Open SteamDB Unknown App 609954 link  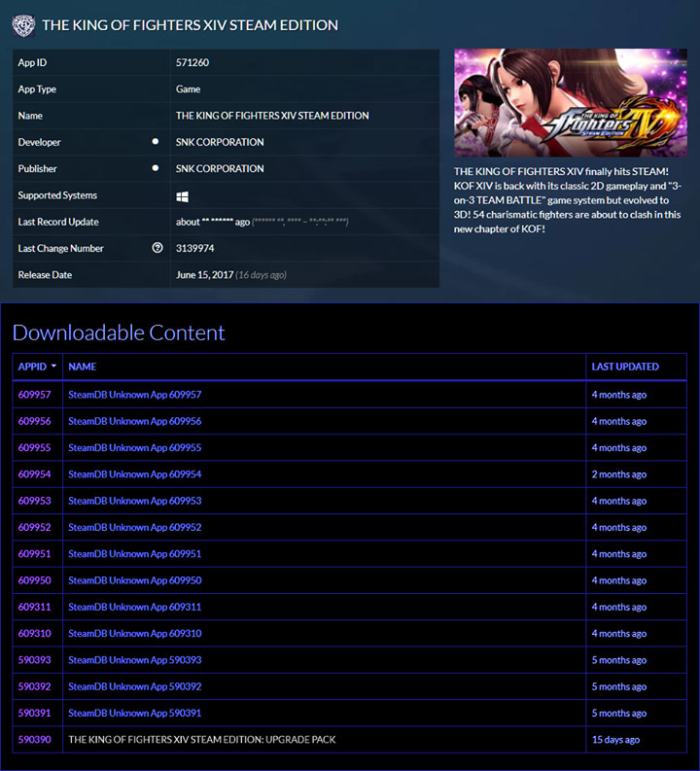tap(135, 474)
